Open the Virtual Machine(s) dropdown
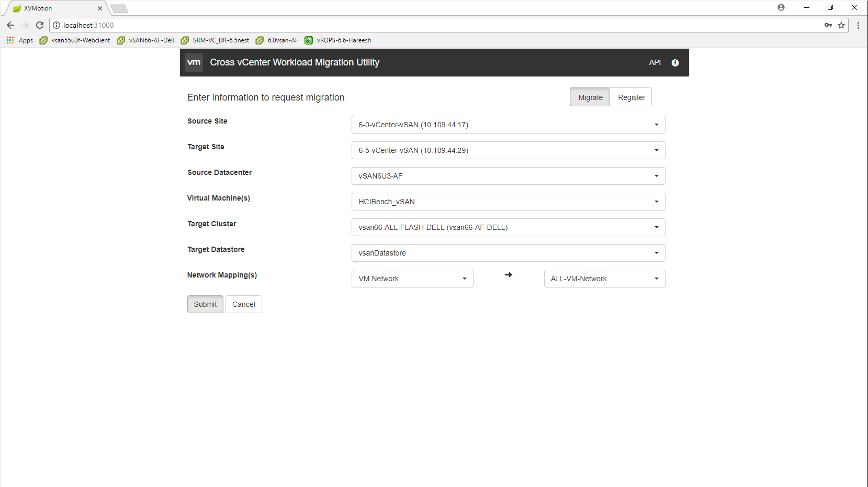 pyautogui.click(x=508, y=202)
